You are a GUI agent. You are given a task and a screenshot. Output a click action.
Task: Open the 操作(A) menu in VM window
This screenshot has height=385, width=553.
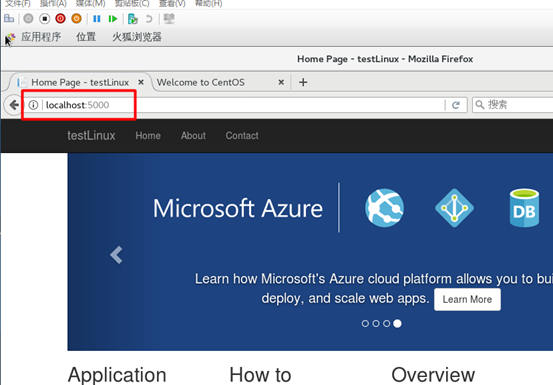click(53, 4)
